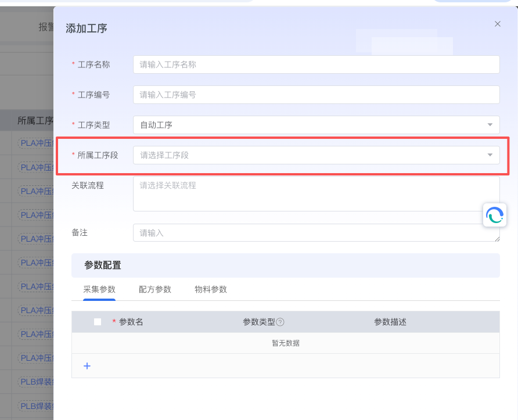518x420 pixels.
Task: Close the 添加工序 dialog
Action: [497, 24]
